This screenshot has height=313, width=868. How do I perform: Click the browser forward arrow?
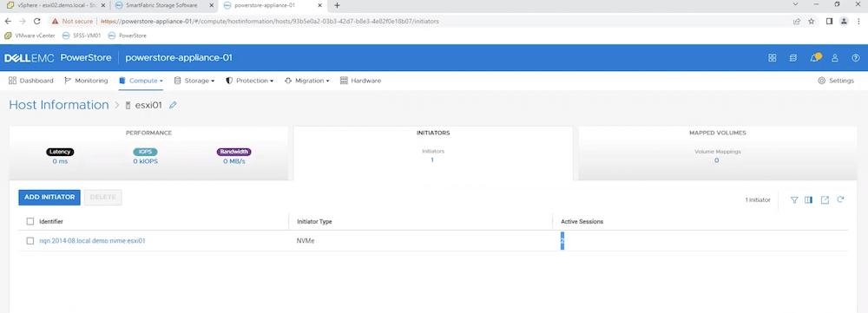click(23, 21)
